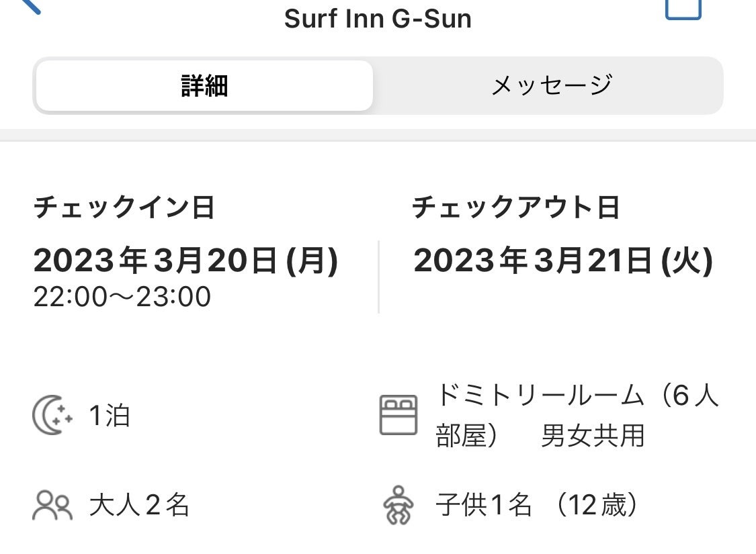This screenshot has width=756, height=554.
Task: Select check-in date 2023年3月20日(月)
Action: pyautogui.click(x=185, y=261)
